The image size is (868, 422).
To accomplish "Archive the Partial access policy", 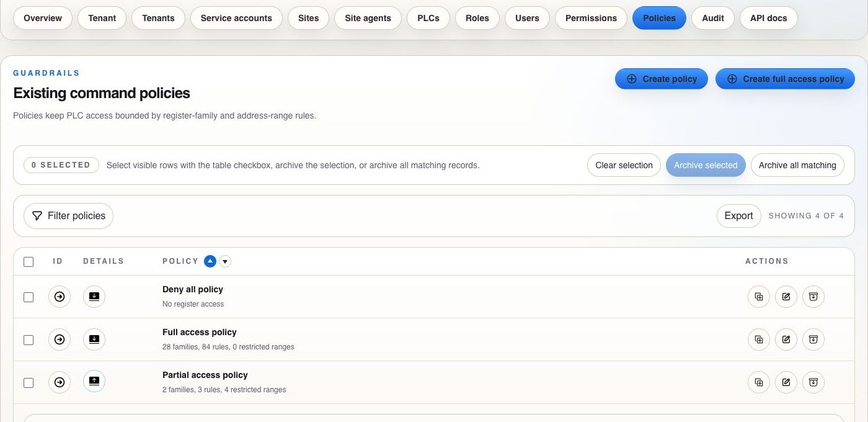I will 813,382.
